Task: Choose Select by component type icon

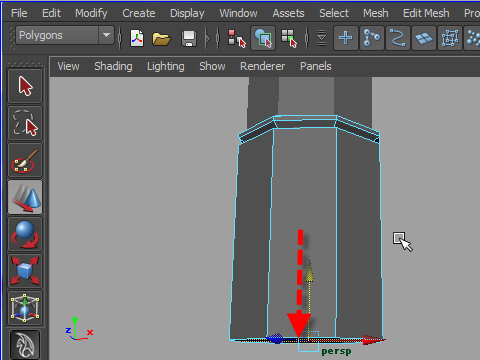Action: pos(289,38)
